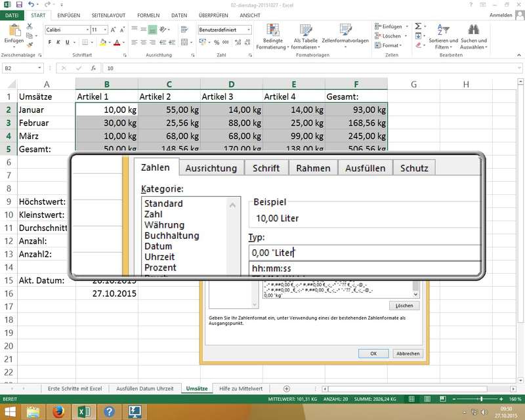The image size is (525, 420).
Task: Launch Firefox from the taskbar
Action: click(x=58, y=411)
